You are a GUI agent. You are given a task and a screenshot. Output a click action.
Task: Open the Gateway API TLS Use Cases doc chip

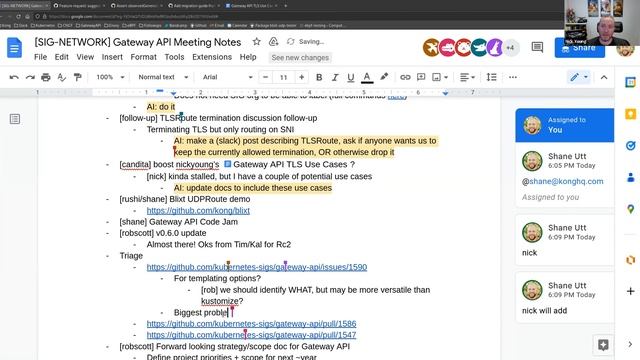pyautogui.click(x=286, y=164)
